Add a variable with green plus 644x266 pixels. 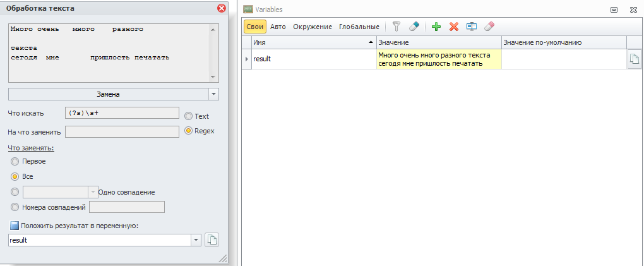pos(436,27)
